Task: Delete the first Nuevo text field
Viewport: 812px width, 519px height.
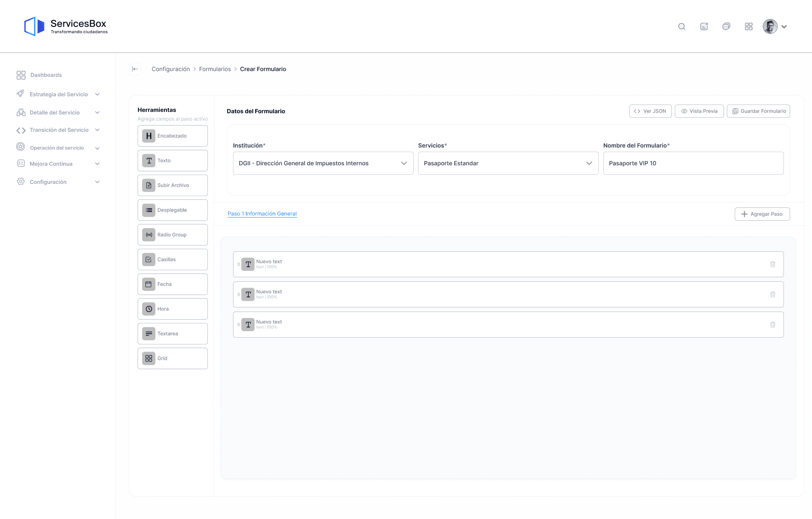Action: [772, 264]
